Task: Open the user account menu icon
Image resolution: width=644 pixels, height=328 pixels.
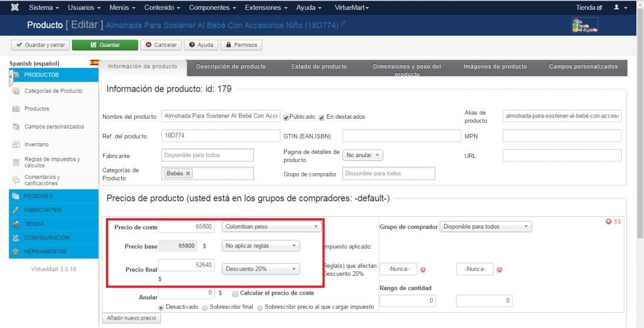Action: (620, 8)
